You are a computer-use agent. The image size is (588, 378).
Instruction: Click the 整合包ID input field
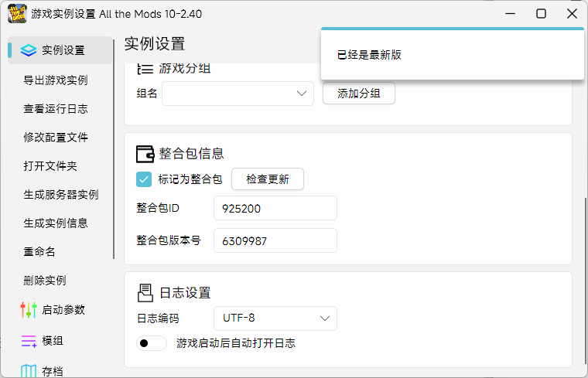275,208
